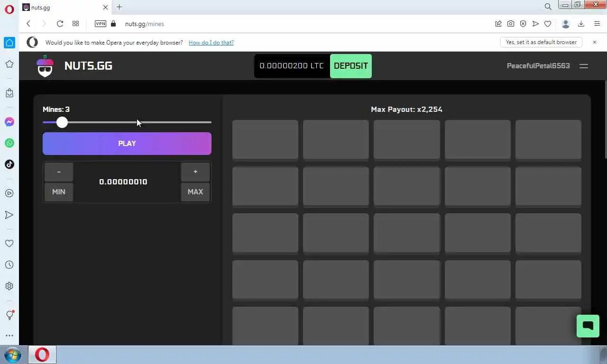Set bet to MAX

[x=195, y=192]
